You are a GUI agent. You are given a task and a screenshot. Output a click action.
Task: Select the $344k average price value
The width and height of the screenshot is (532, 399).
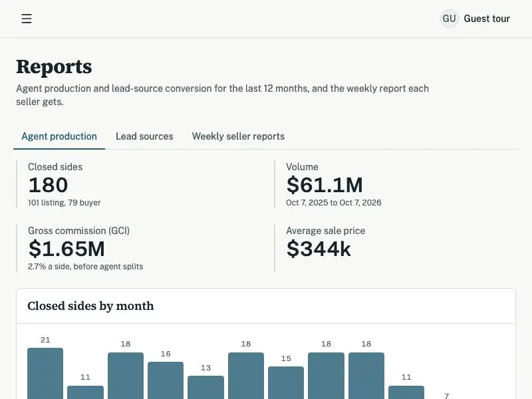pyautogui.click(x=319, y=249)
